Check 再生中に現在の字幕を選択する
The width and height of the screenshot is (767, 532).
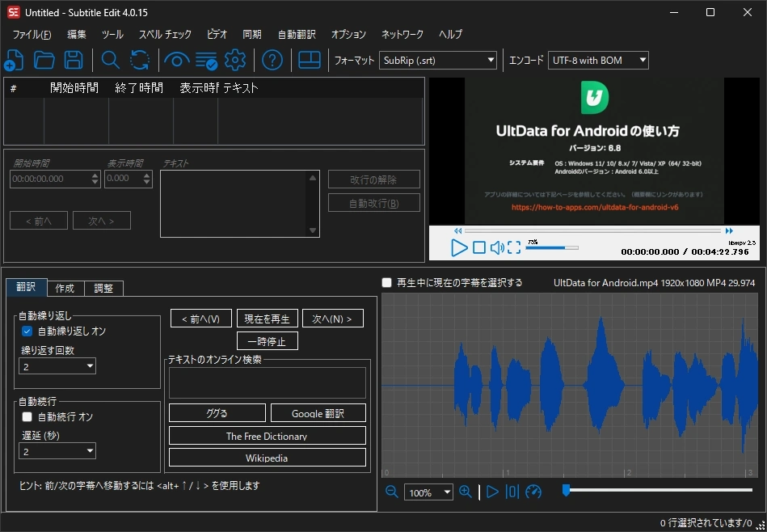pyautogui.click(x=387, y=282)
